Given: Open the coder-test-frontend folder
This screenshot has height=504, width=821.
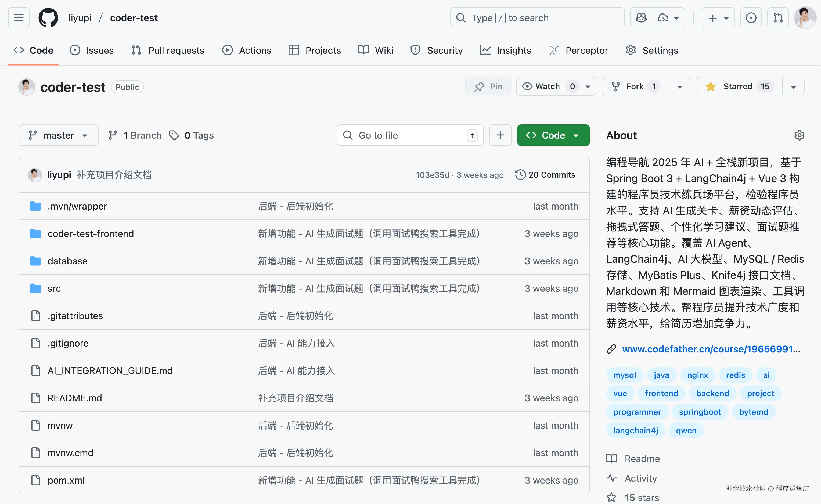Looking at the screenshot, I should [x=90, y=234].
